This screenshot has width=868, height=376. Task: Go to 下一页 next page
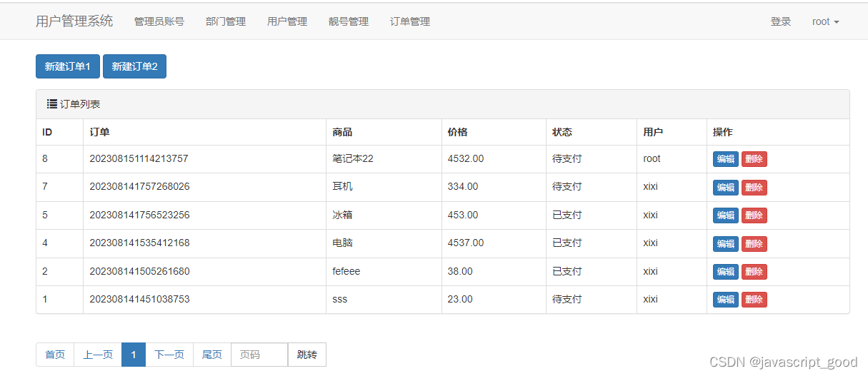(x=169, y=355)
